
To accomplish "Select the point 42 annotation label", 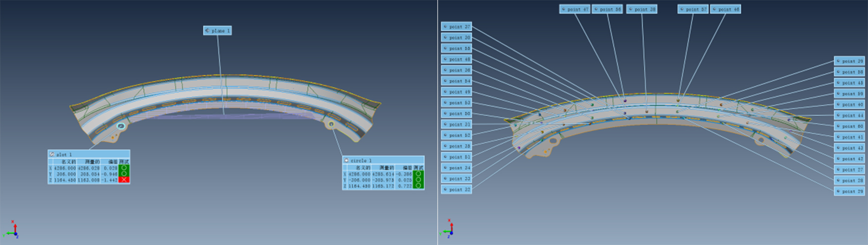I will [x=849, y=159].
